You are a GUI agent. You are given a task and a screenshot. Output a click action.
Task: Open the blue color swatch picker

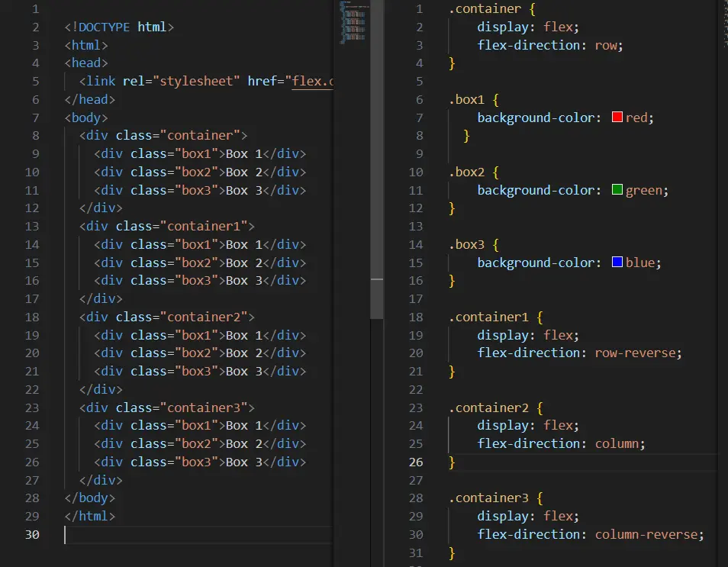click(x=617, y=262)
